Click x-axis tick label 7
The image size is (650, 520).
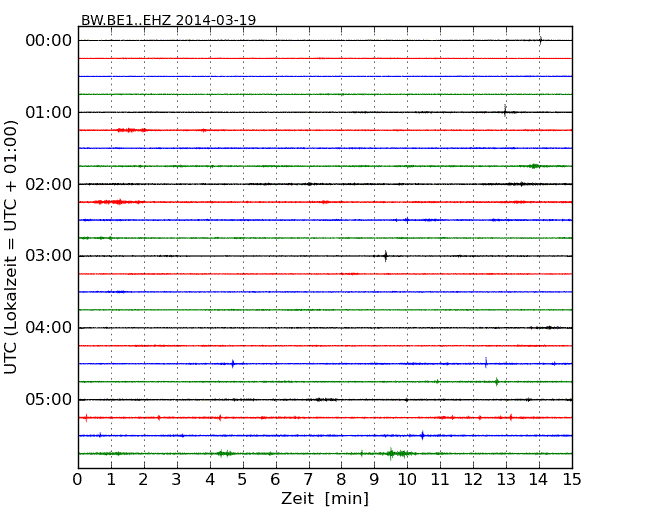click(x=308, y=479)
